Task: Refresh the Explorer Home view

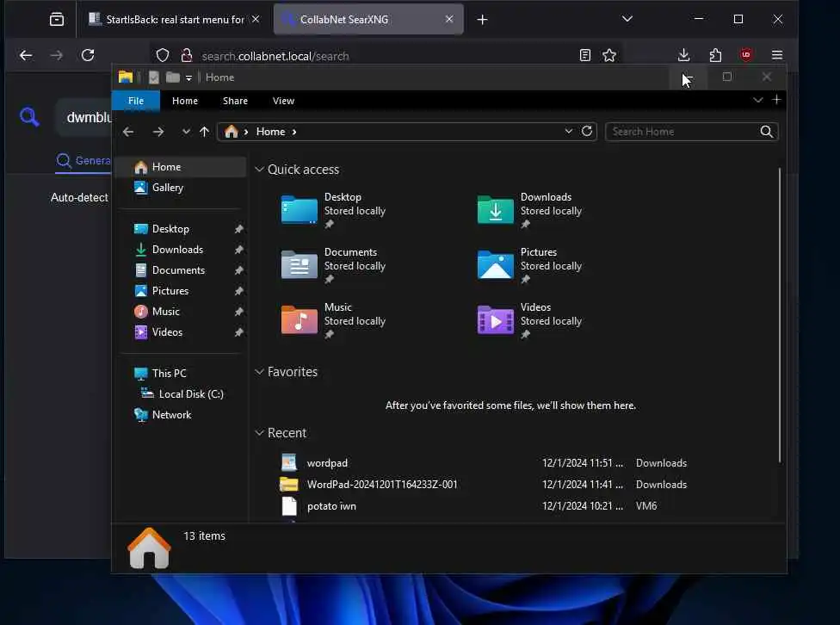Action: [x=587, y=132]
